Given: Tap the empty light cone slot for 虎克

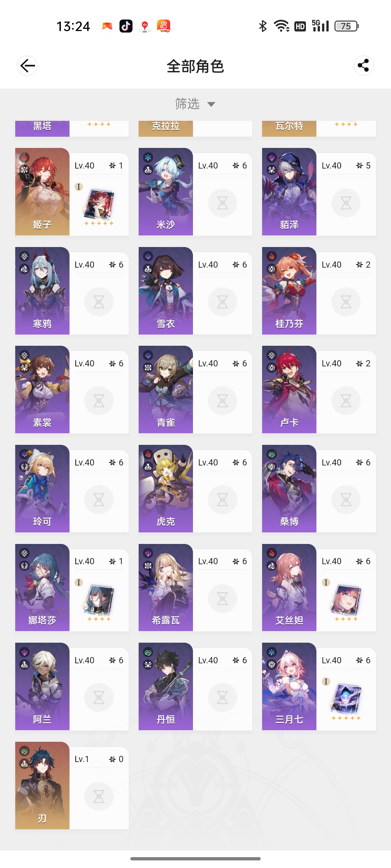Looking at the screenshot, I should 222,500.
